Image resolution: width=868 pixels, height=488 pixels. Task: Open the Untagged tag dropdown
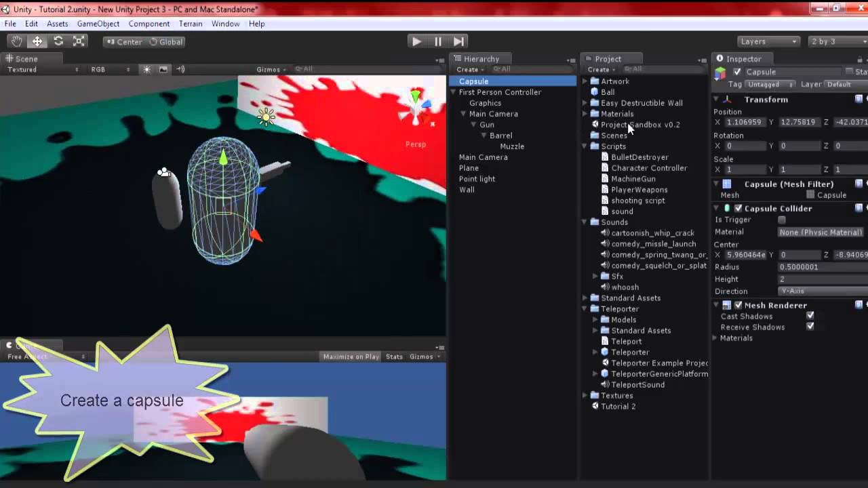[x=770, y=85]
